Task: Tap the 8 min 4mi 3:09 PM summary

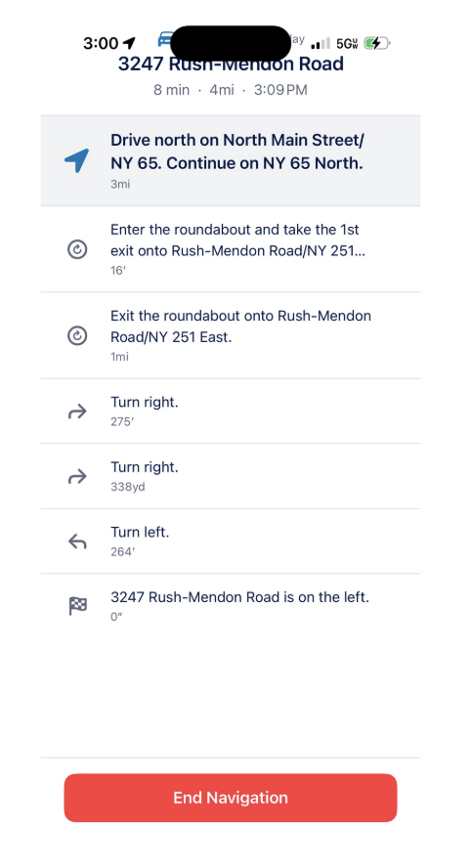Action: point(231,90)
